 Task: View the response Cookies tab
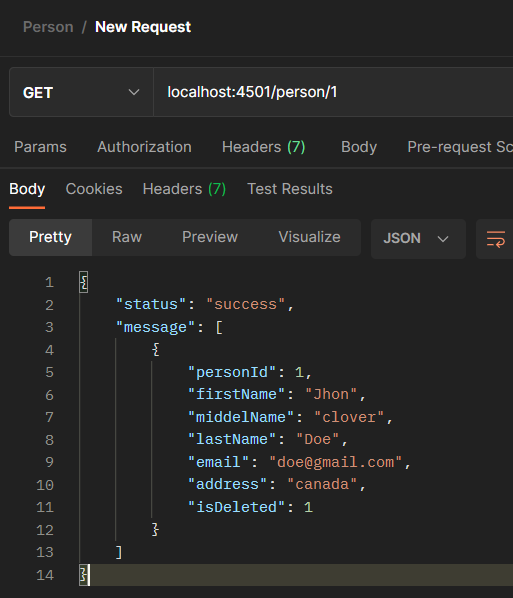(94, 189)
